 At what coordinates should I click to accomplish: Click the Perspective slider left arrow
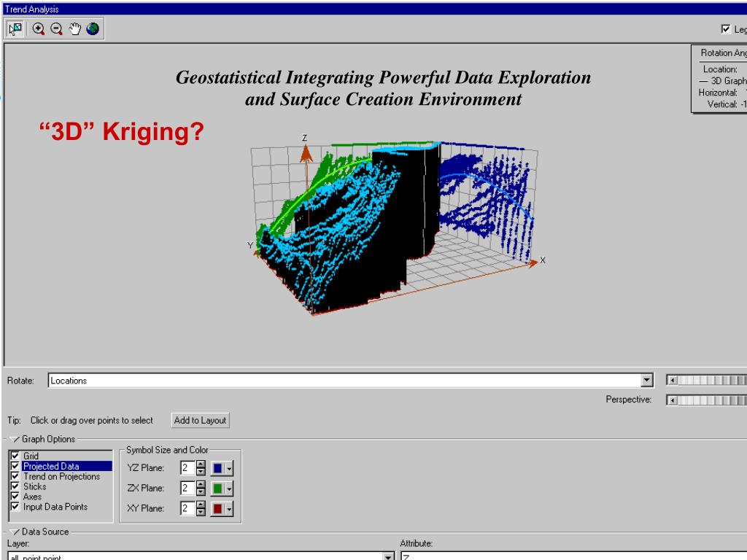coord(672,400)
